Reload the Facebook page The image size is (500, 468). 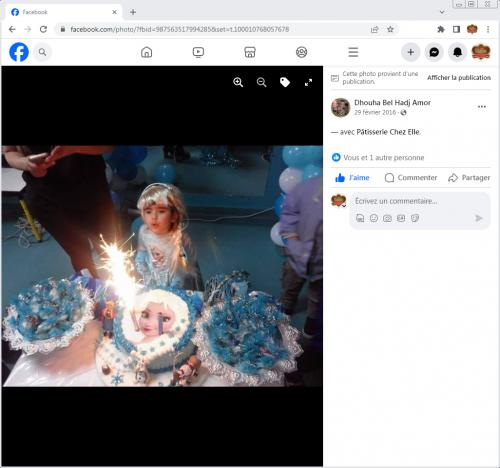(x=43, y=29)
